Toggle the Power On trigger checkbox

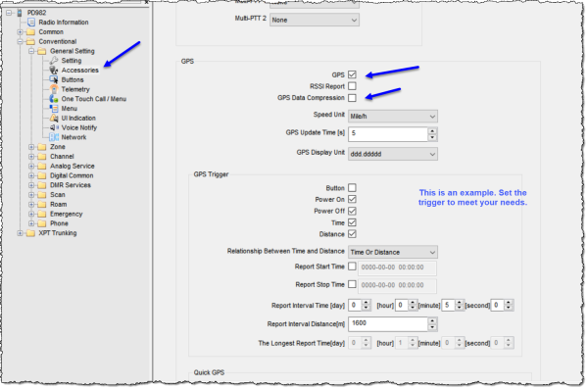click(352, 199)
